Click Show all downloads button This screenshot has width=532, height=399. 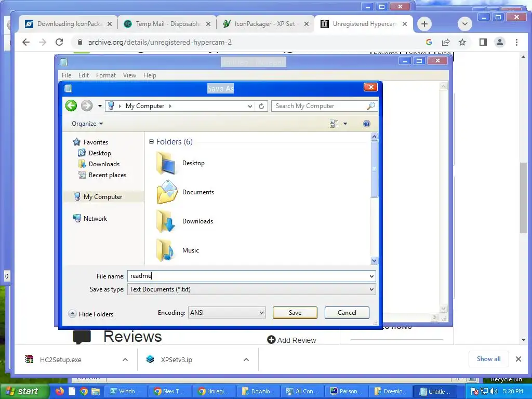click(x=488, y=359)
